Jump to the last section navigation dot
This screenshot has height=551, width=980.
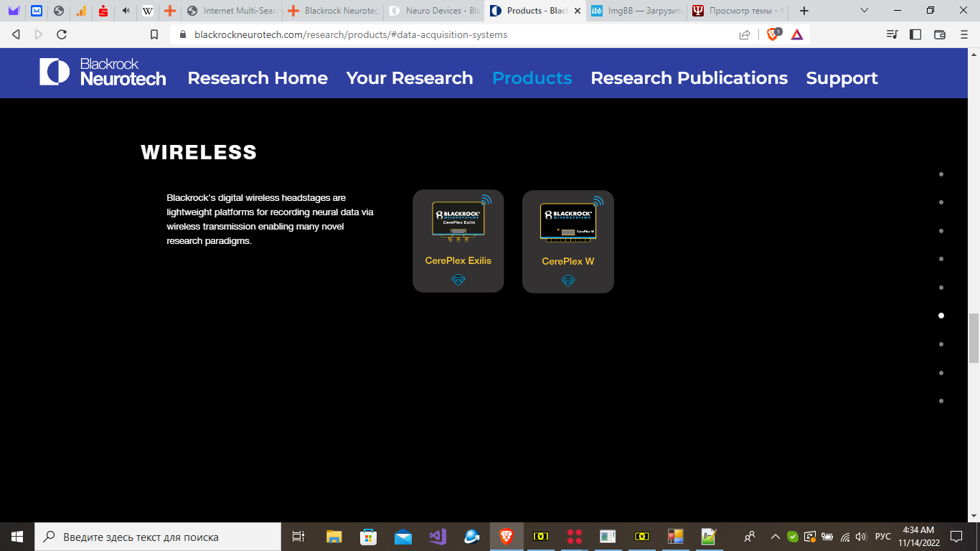(941, 401)
